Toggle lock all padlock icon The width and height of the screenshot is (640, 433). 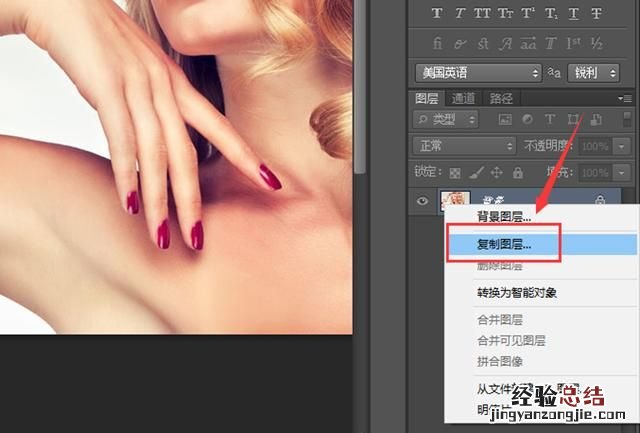pyautogui.click(x=518, y=173)
